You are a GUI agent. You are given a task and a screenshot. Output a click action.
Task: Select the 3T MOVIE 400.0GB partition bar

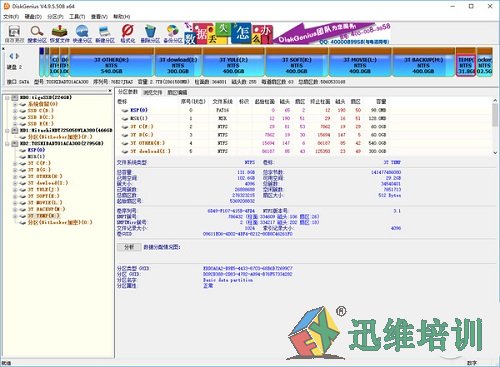[x=360, y=62]
